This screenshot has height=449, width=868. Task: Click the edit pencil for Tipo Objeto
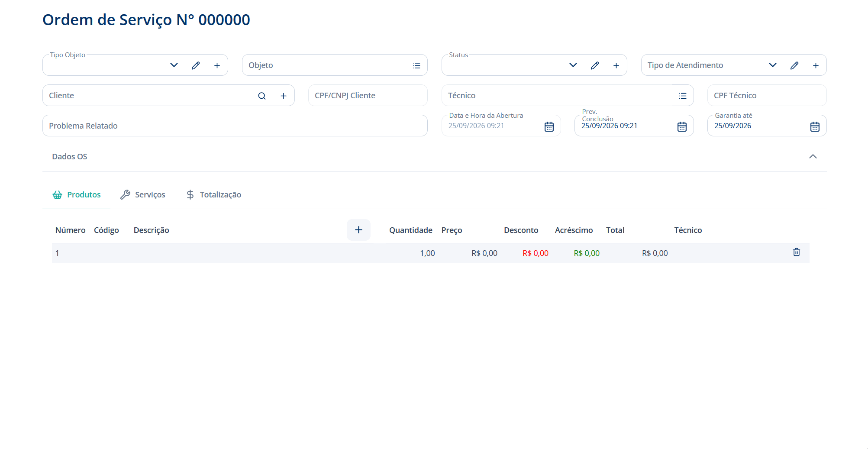click(196, 65)
